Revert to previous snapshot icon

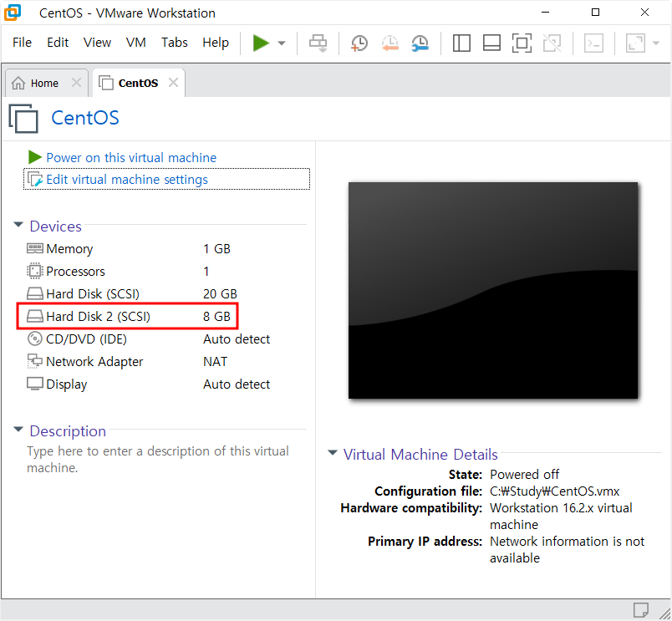[390, 43]
